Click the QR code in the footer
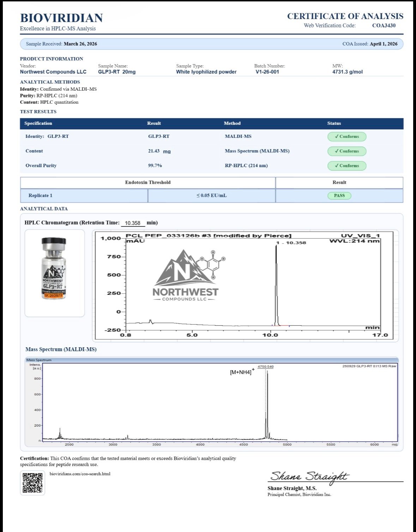This screenshot has height=532, width=416. pyautogui.click(x=32, y=483)
